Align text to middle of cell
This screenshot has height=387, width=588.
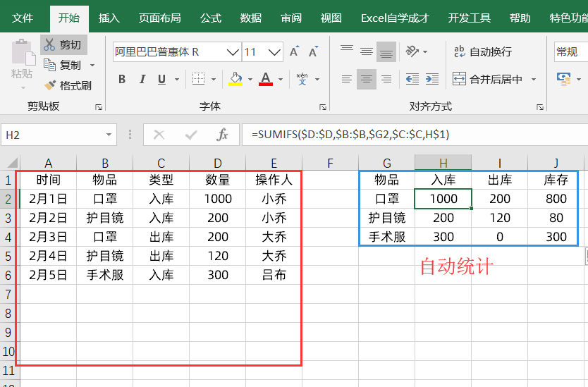367,51
